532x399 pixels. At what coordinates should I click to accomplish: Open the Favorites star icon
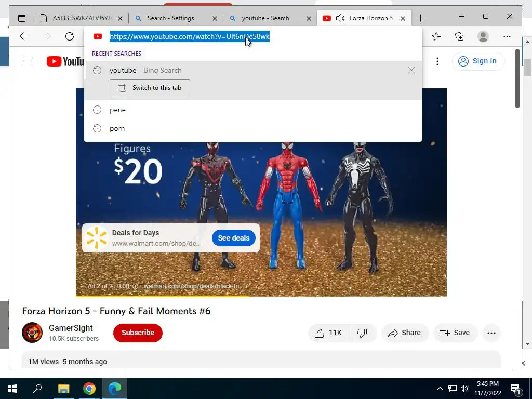pyautogui.click(x=436, y=36)
